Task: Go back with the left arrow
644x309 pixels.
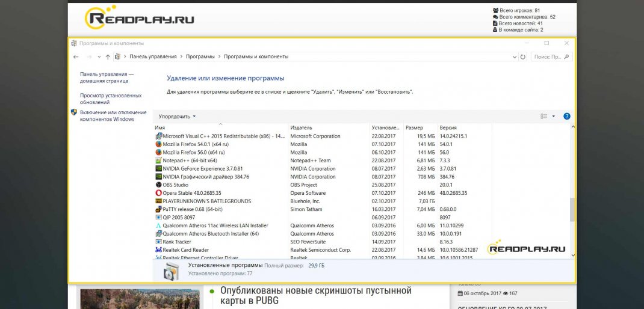Action: [x=76, y=57]
